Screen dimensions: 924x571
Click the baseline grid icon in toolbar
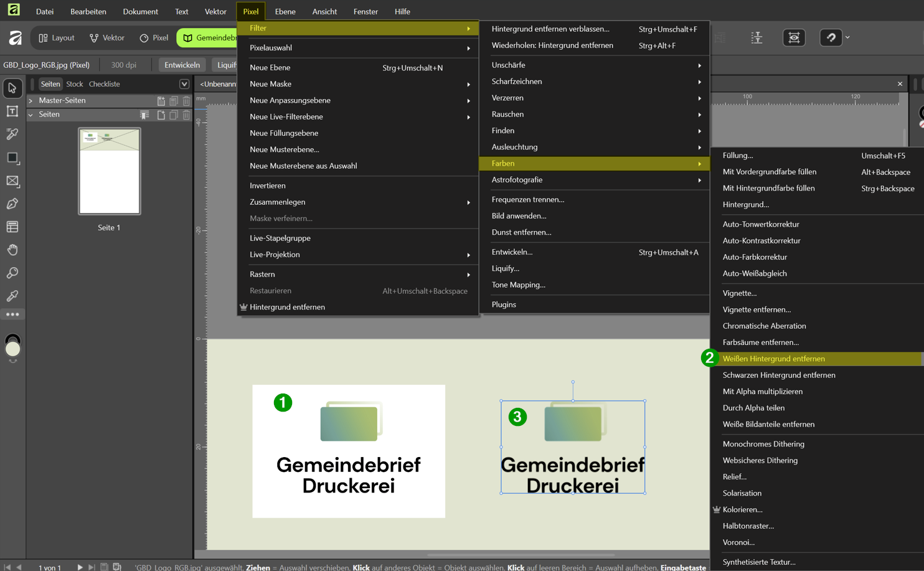click(757, 38)
